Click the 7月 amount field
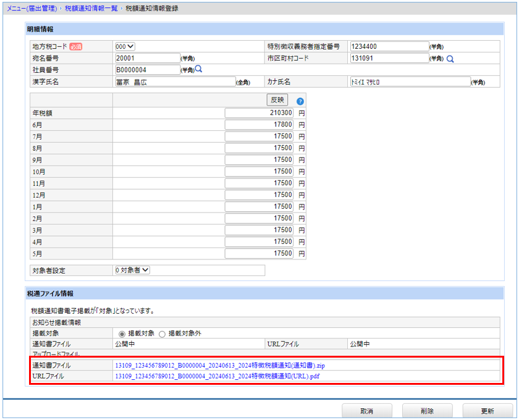 tap(259, 136)
